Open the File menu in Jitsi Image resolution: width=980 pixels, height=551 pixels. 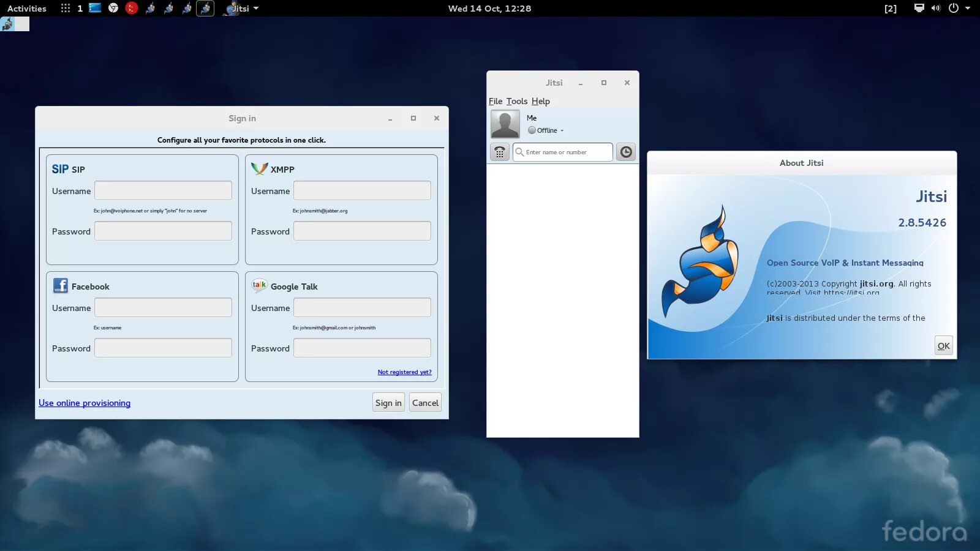496,101
